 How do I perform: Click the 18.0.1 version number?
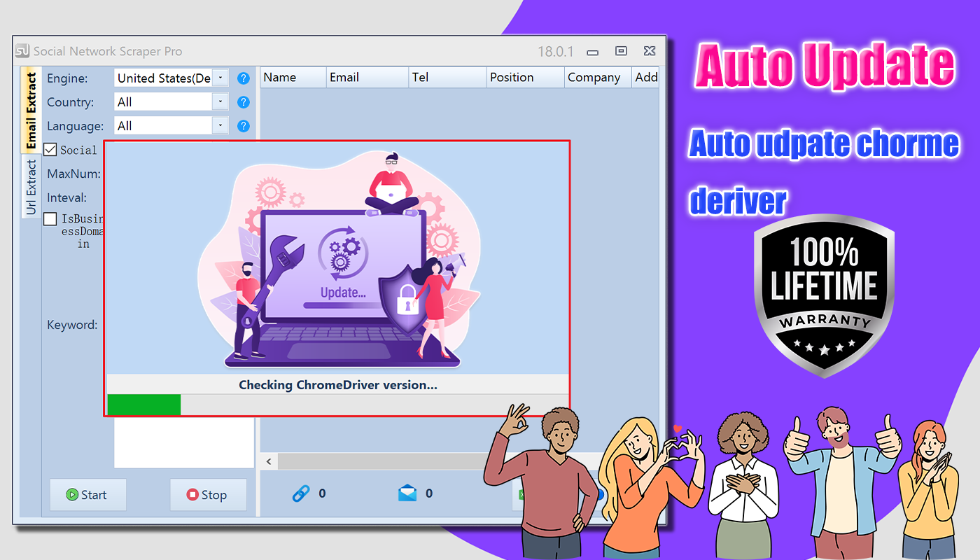[556, 52]
